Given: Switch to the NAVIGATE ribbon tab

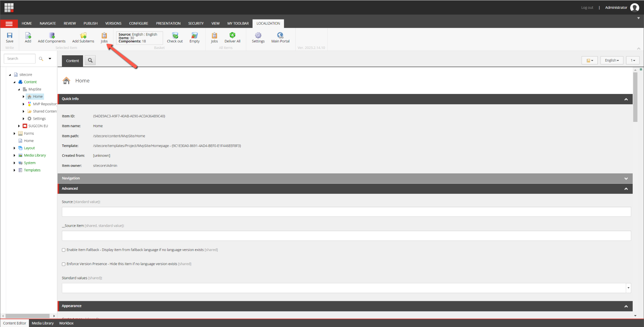Looking at the screenshot, I should coord(48,24).
